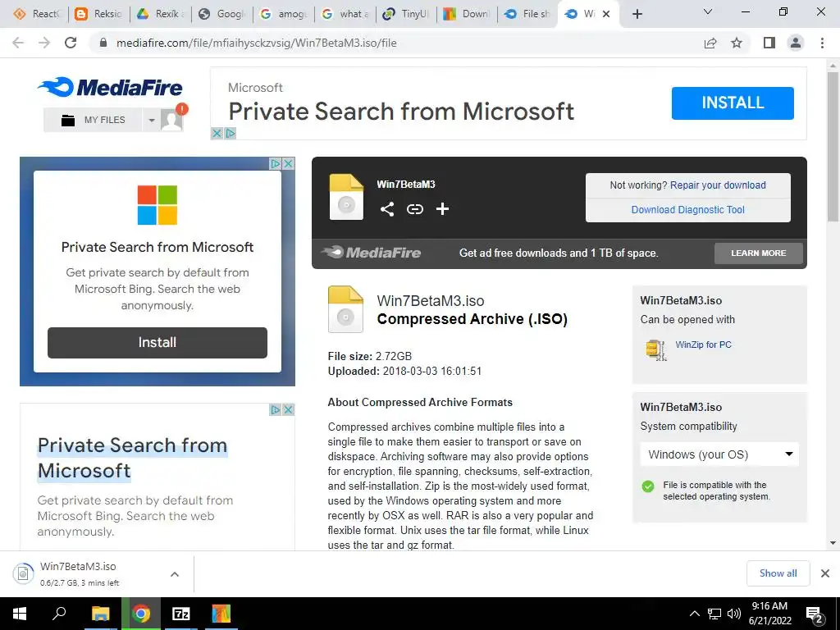This screenshot has width=840, height=630.
Task: Close the active MediaFire tab
Action: point(606,14)
